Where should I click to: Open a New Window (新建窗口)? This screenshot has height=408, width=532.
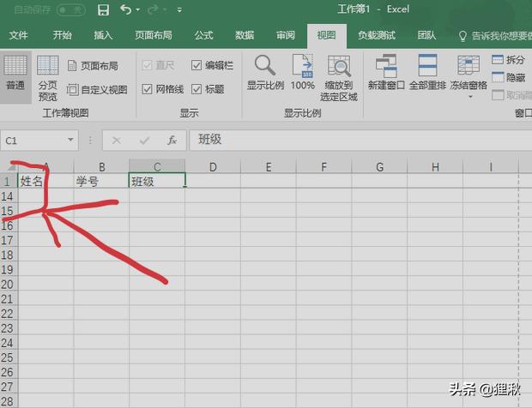tap(385, 74)
